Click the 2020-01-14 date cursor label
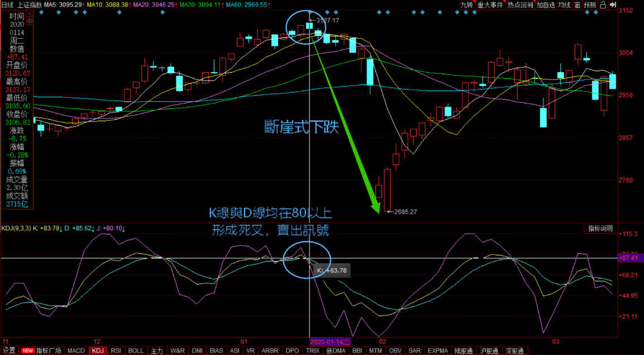The width and height of the screenshot is (644, 355). tap(330, 341)
